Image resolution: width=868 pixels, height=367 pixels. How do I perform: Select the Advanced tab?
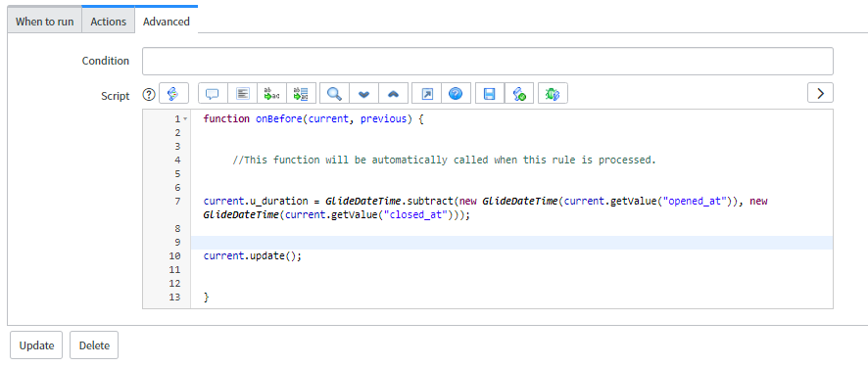click(x=167, y=22)
